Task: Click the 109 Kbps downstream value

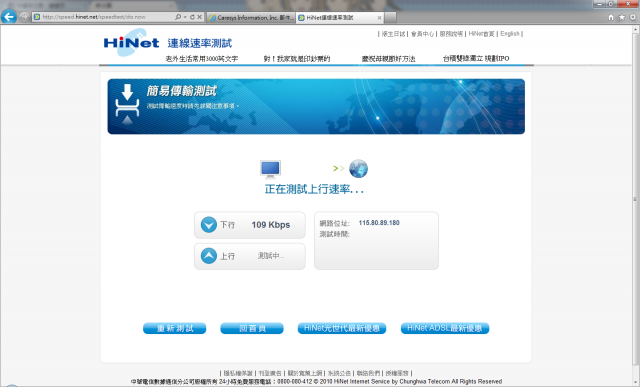Action: click(271, 225)
